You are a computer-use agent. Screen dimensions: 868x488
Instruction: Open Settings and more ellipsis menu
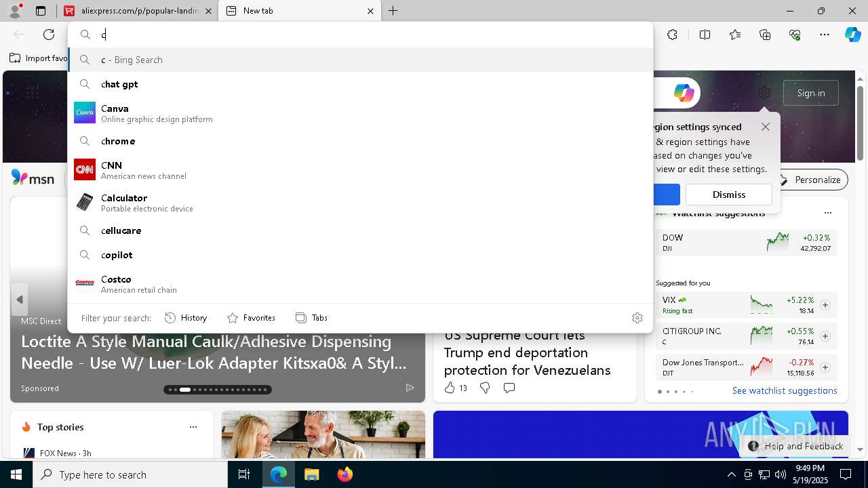point(825,35)
